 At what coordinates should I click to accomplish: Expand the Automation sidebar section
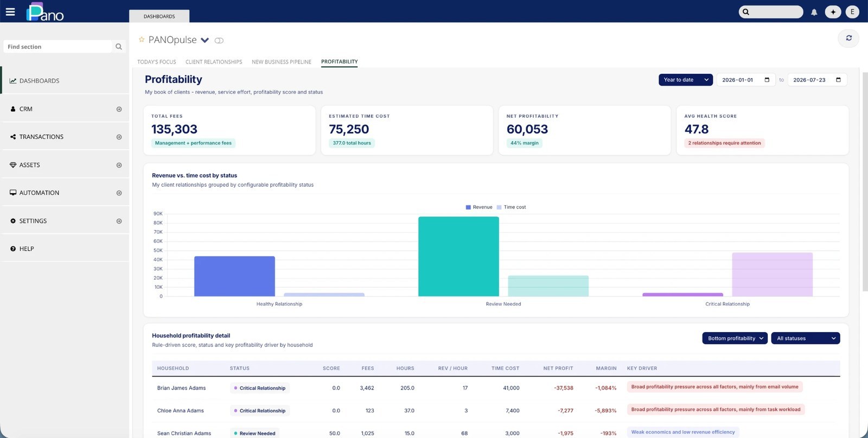click(119, 193)
